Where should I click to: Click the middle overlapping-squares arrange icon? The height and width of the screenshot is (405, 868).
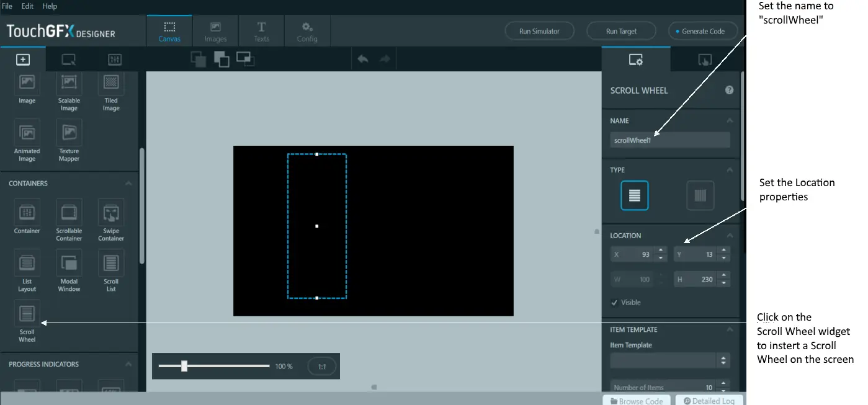[x=221, y=60]
